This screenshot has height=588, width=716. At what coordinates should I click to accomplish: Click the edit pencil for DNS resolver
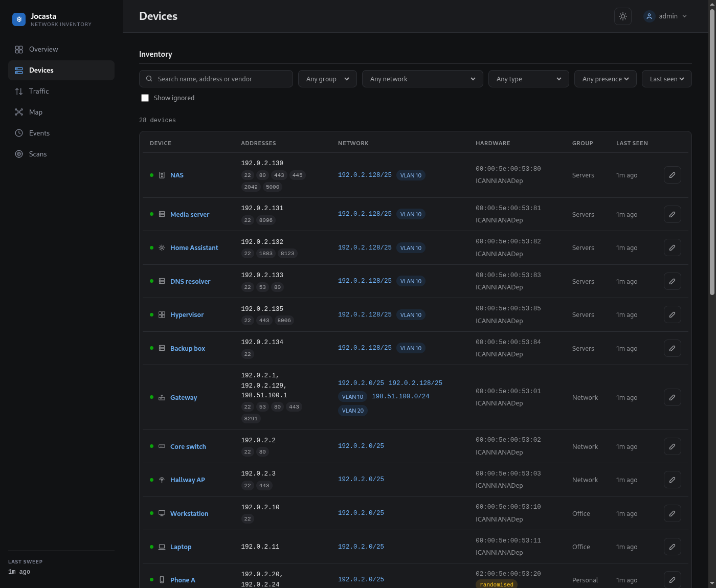click(673, 281)
